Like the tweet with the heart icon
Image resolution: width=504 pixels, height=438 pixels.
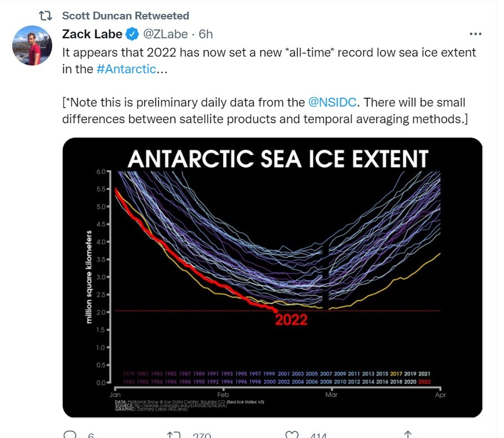coord(292,435)
